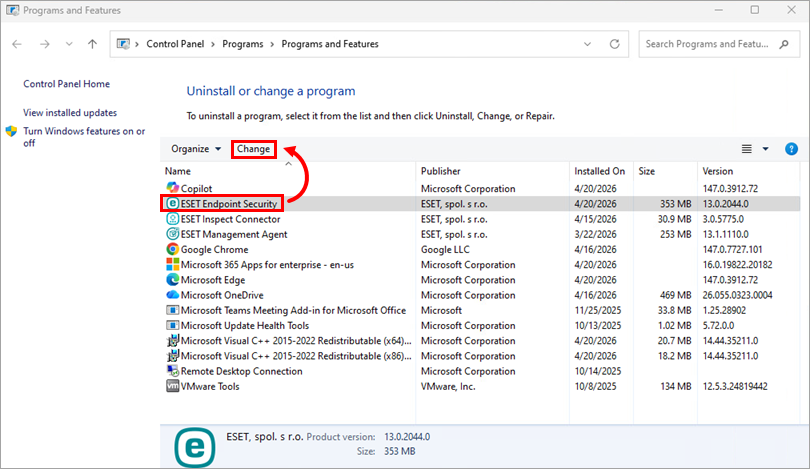Open View installed updates link

point(70,113)
